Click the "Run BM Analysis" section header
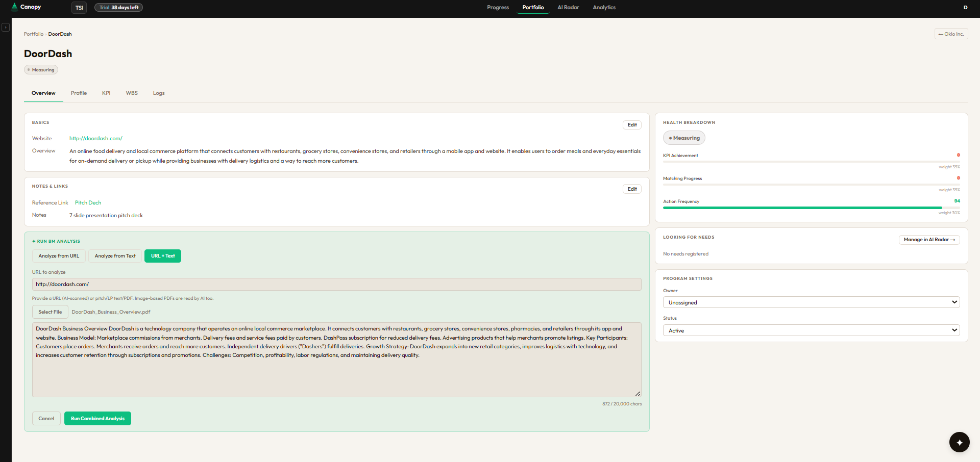Image resolution: width=980 pixels, height=462 pixels. point(56,241)
